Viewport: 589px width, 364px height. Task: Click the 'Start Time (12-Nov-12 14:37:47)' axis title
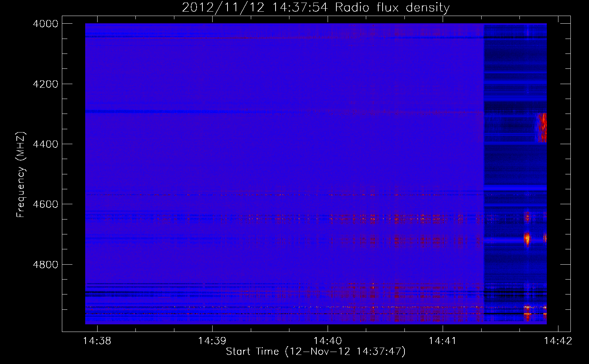tap(316, 352)
